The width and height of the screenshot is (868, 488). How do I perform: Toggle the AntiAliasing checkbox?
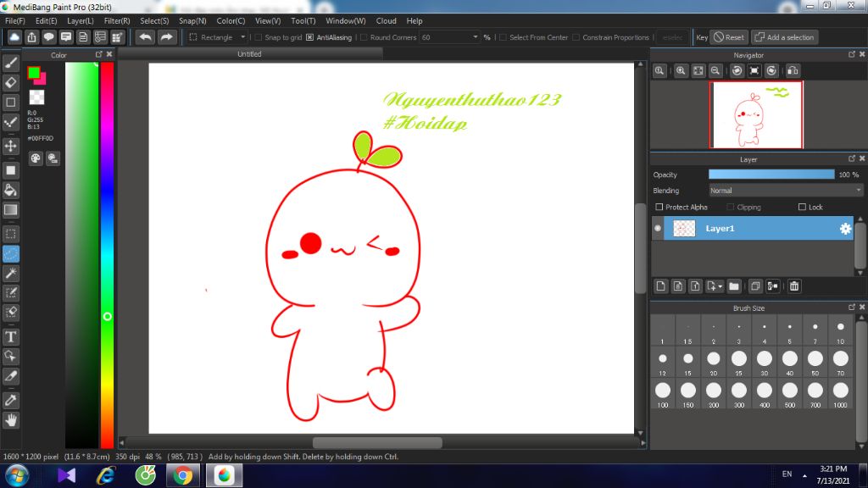click(310, 37)
